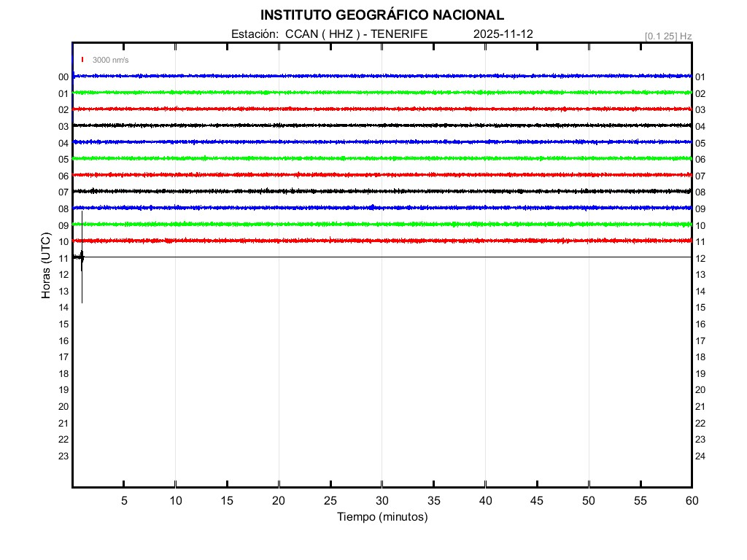Click the red 3000 nm/s scale bar
Screen dimensions: 747x560
pyautogui.click(x=83, y=60)
